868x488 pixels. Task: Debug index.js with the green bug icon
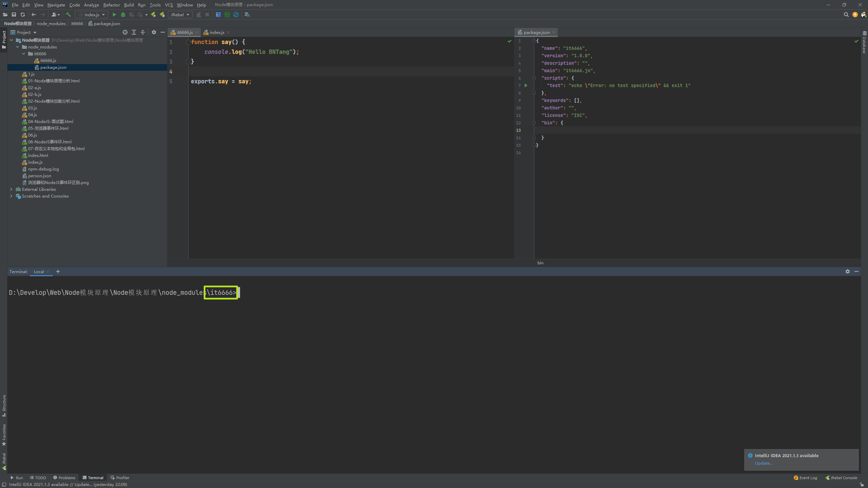pyautogui.click(x=123, y=15)
